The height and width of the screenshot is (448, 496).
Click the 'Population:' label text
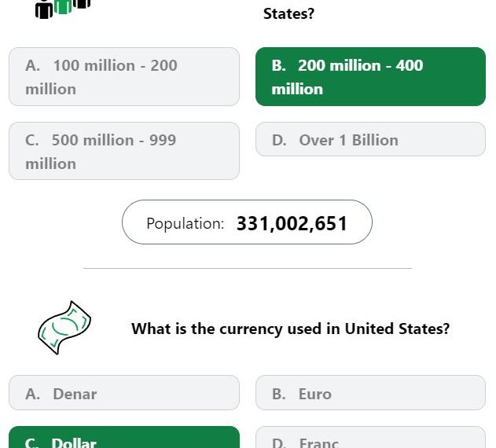point(186,224)
